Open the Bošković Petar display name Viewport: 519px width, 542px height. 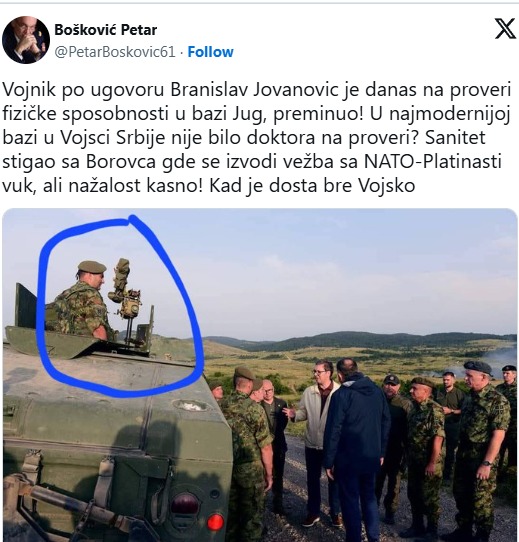pos(105,30)
